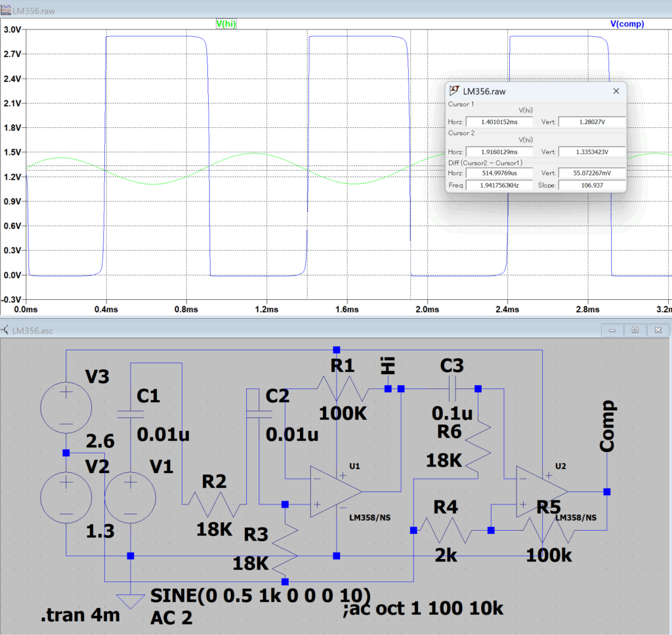
Task: Click the V(hi) trace label
Action: pos(226,24)
